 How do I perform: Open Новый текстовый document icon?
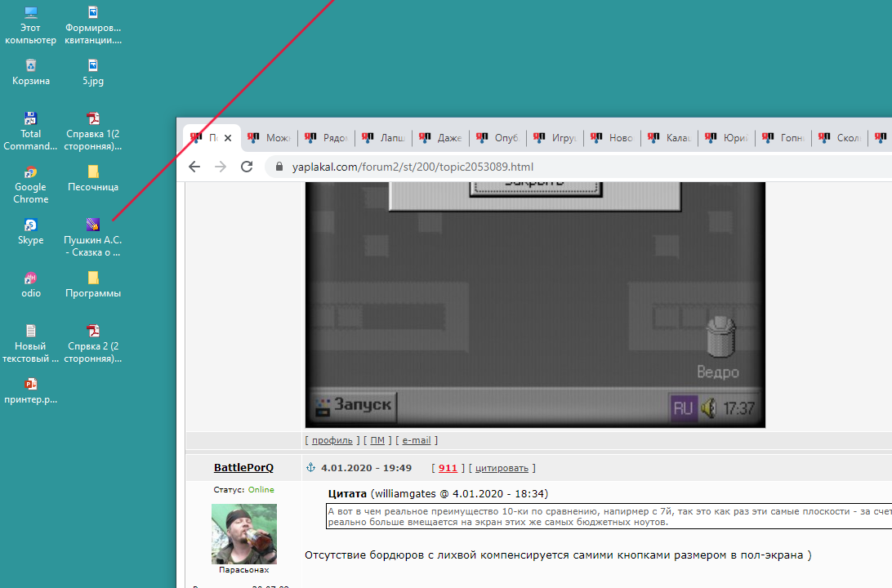tap(31, 344)
